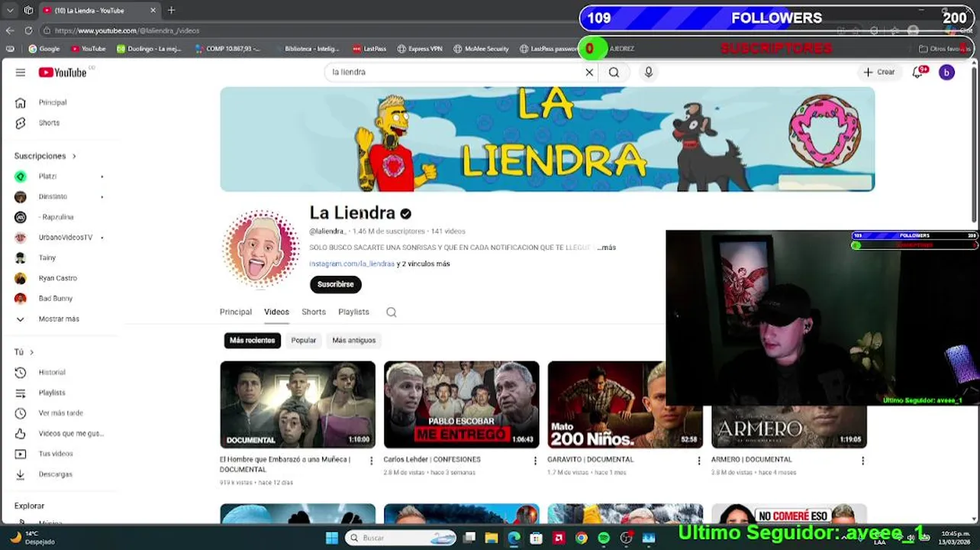Click the Crear button
980x550 pixels.
tap(879, 73)
